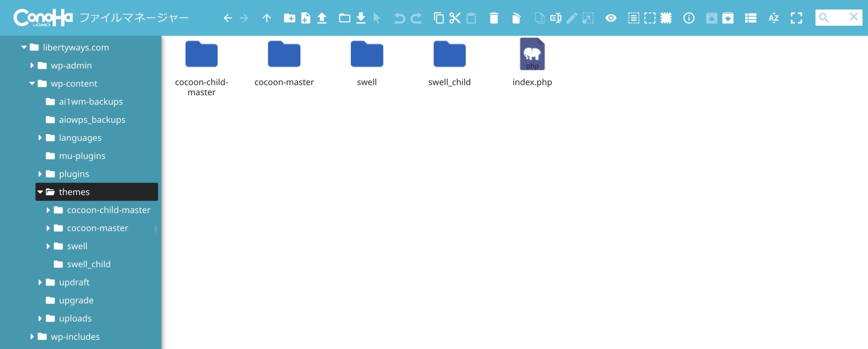Select cocoon-master folder in file pane

click(284, 54)
